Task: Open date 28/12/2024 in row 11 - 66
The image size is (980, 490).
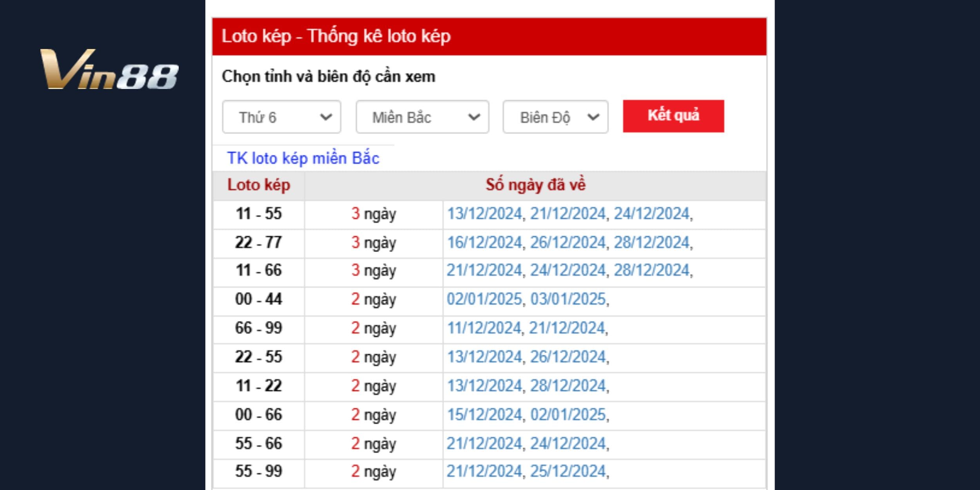Action: (x=652, y=270)
